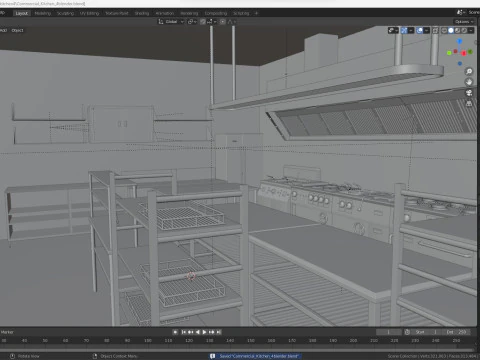Play the animation forward
Viewport: 480px width, 360px height.
pos(205,332)
